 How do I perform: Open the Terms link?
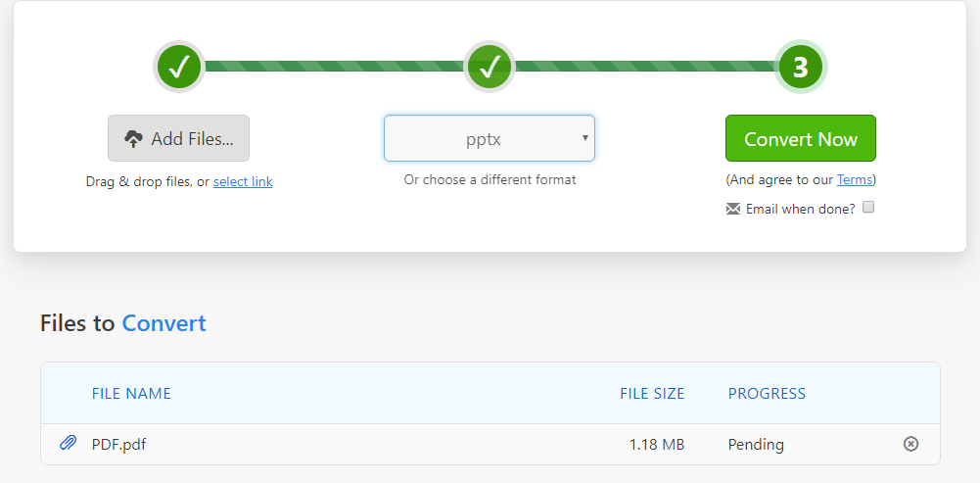855,179
